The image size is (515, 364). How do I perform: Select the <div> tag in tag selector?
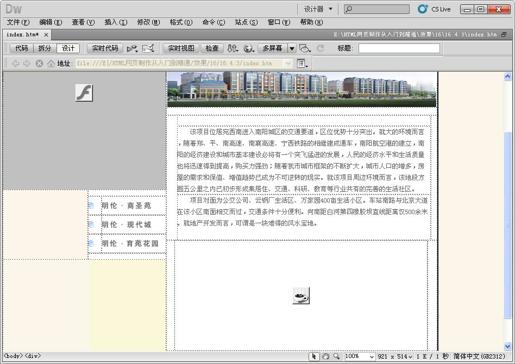pyautogui.click(x=32, y=356)
